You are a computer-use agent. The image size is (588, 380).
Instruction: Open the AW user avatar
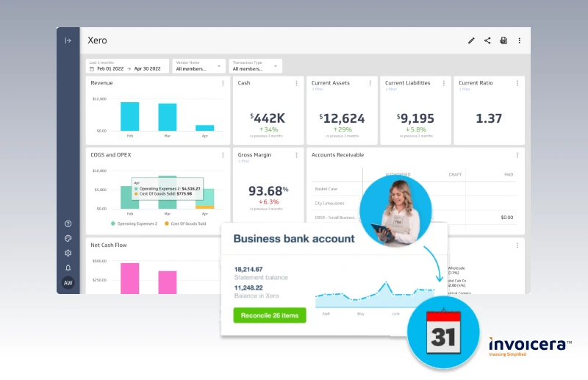pos(68,283)
